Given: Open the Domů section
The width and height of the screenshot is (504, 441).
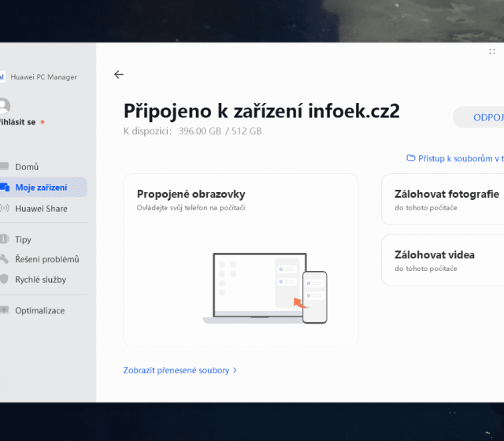Looking at the screenshot, I should coord(27,167).
